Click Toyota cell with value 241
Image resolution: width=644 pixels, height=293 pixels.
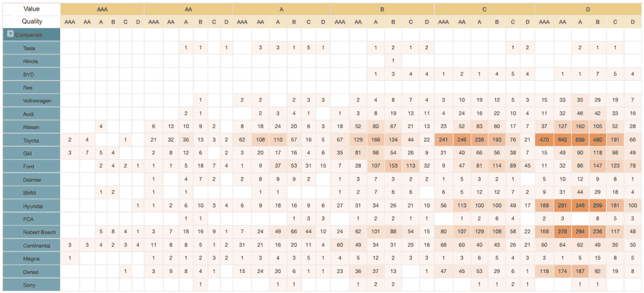(444, 140)
